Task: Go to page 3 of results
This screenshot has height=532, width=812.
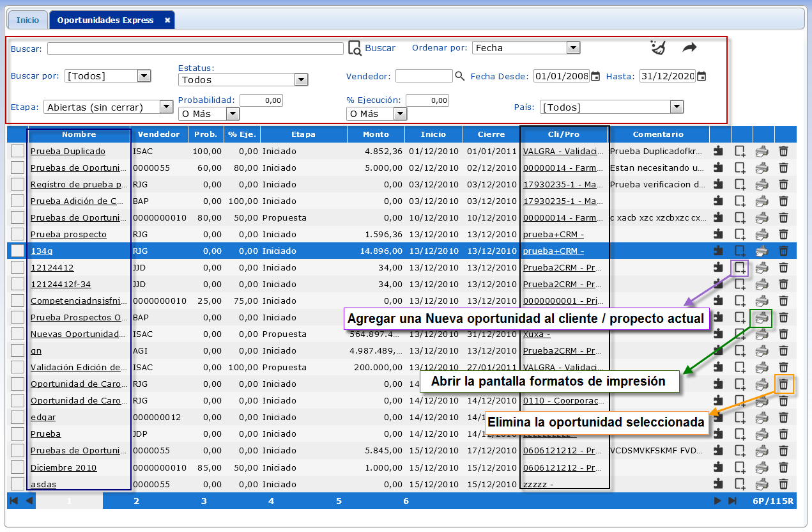Action: coord(204,501)
